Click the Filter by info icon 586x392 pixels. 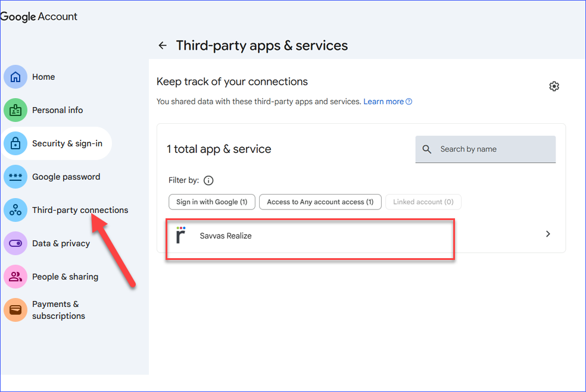[x=208, y=181]
